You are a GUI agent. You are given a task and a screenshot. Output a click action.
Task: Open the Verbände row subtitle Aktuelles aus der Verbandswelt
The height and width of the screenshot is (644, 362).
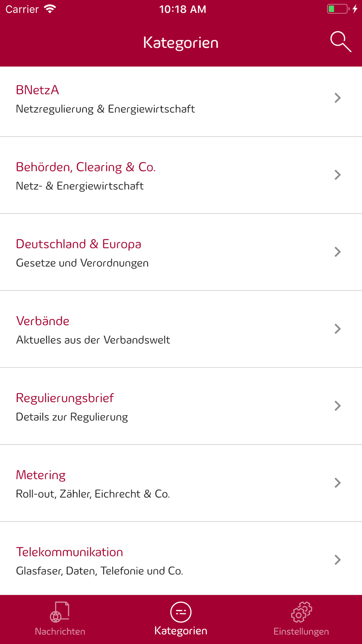click(93, 340)
